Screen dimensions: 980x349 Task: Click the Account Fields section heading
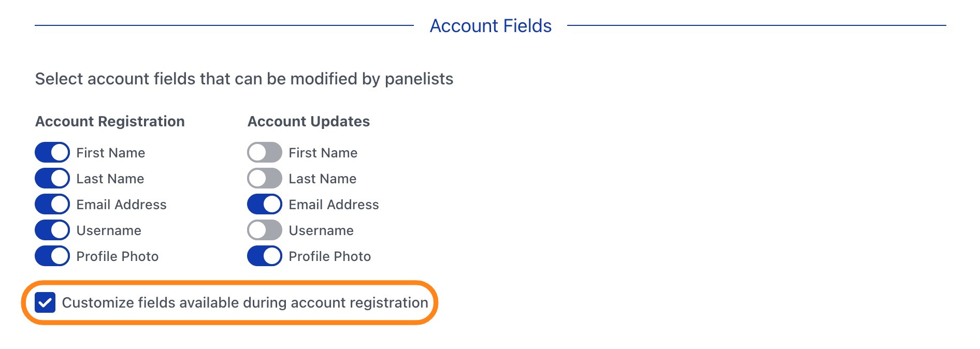[491, 26]
